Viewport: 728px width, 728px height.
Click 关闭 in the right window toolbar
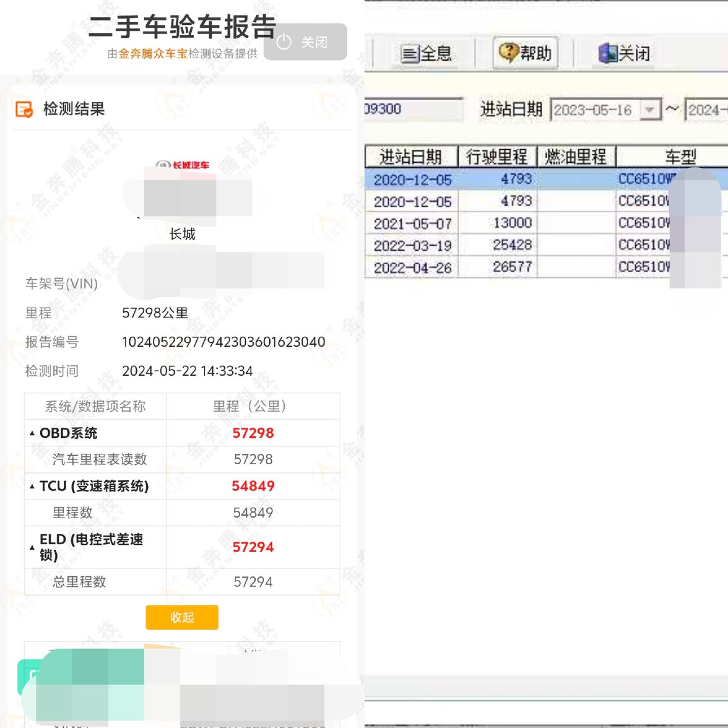624,53
